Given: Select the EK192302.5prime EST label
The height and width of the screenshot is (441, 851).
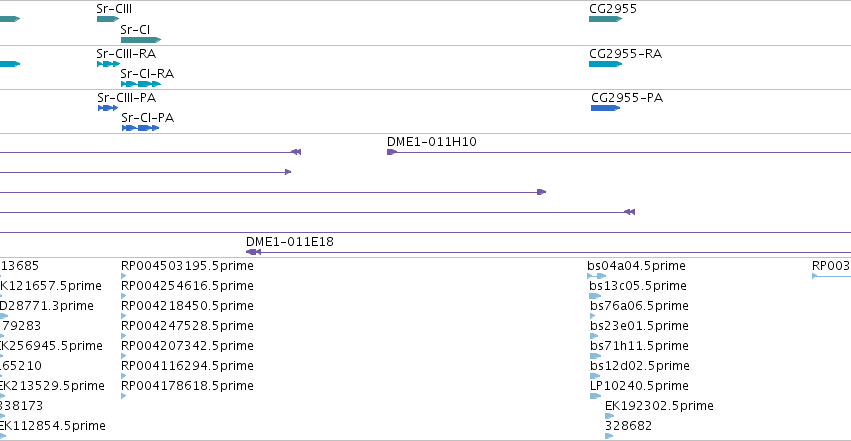Looking at the screenshot, I should (x=659, y=406).
